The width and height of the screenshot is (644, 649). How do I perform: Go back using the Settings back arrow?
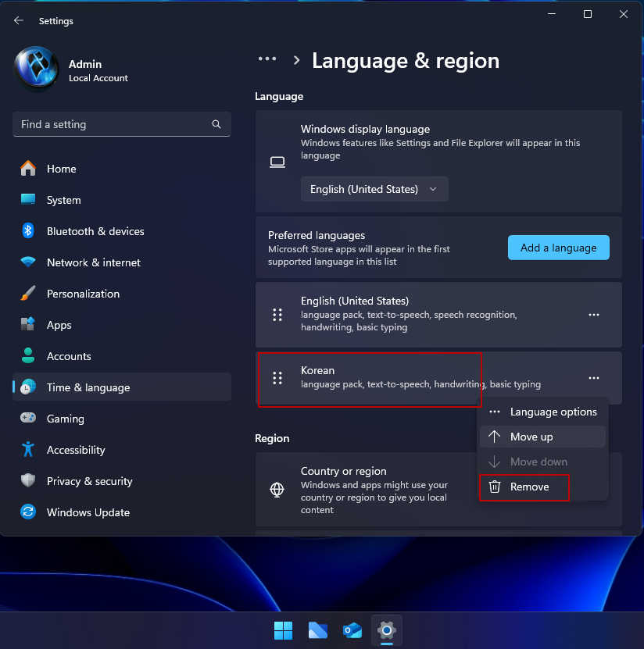pyautogui.click(x=19, y=20)
